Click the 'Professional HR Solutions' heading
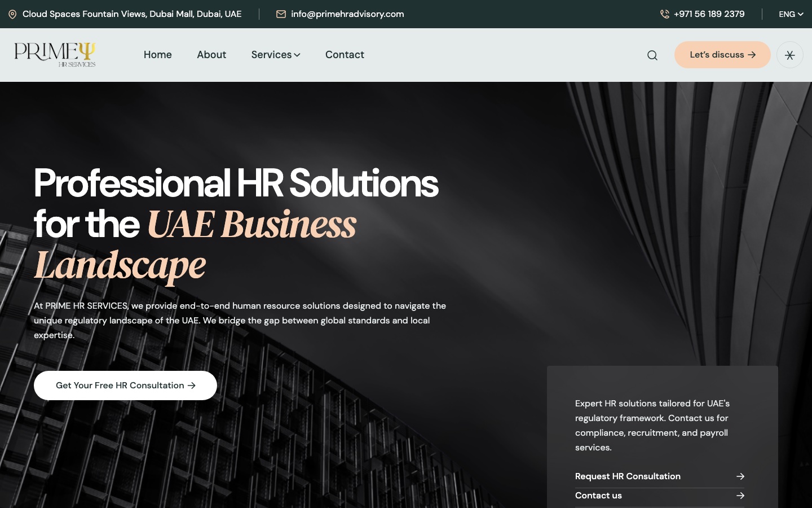This screenshot has width=812, height=508. pyautogui.click(x=236, y=183)
